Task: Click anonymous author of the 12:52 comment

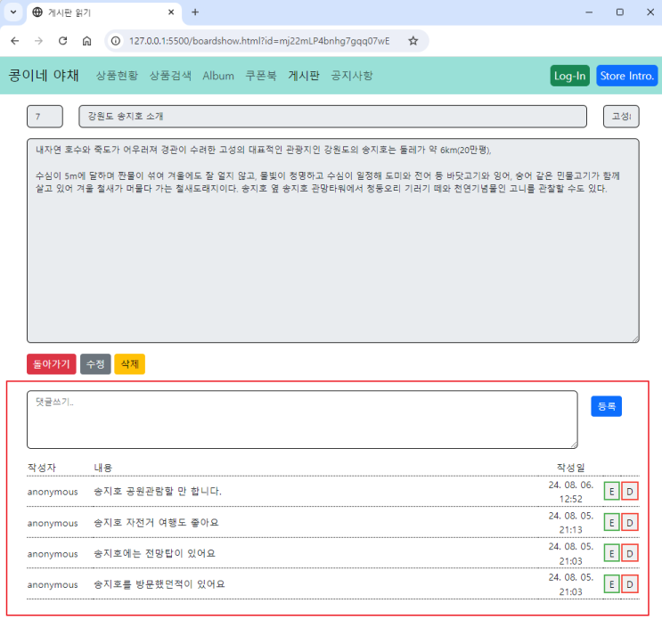Action: [53, 492]
